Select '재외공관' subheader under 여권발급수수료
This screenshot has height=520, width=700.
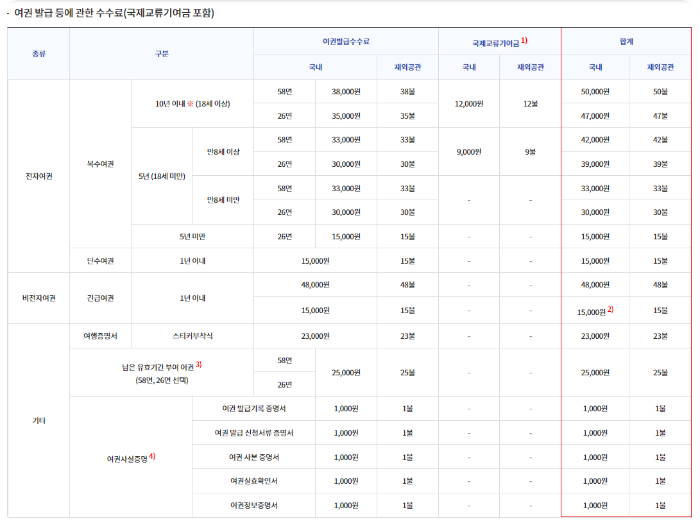408,67
